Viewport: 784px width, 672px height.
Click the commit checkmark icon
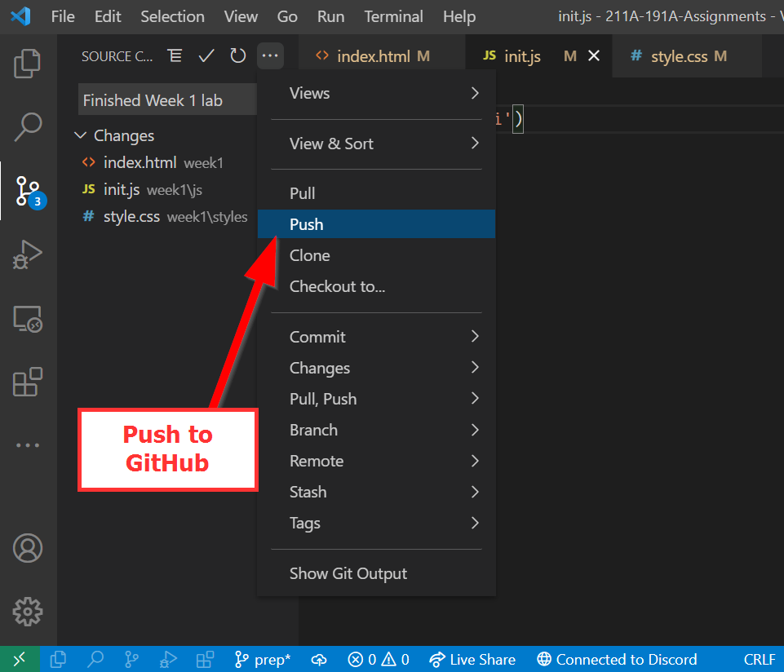pyautogui.click(x=206, y=55)
